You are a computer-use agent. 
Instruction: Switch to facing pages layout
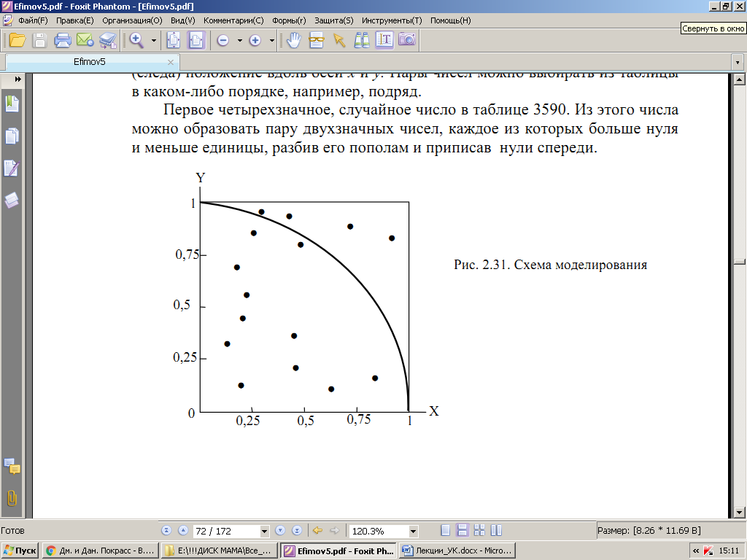[x=479, y=531]
